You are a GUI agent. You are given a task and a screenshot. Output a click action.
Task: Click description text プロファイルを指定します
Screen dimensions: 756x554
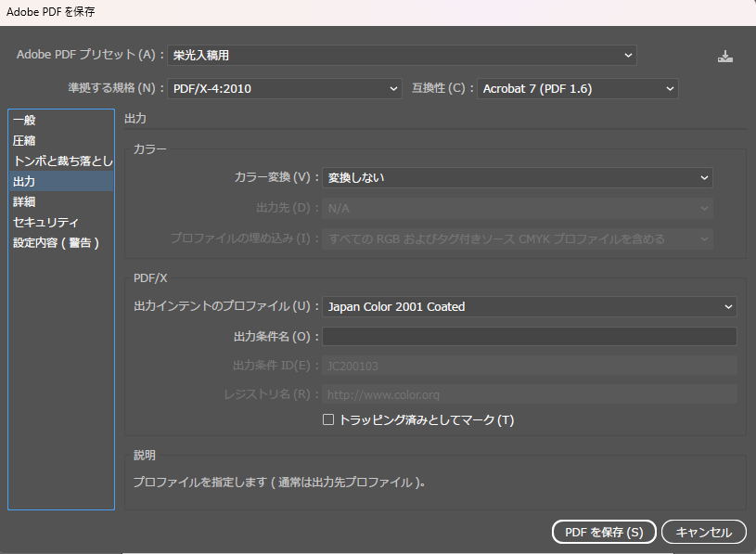(x=279, y=483)
